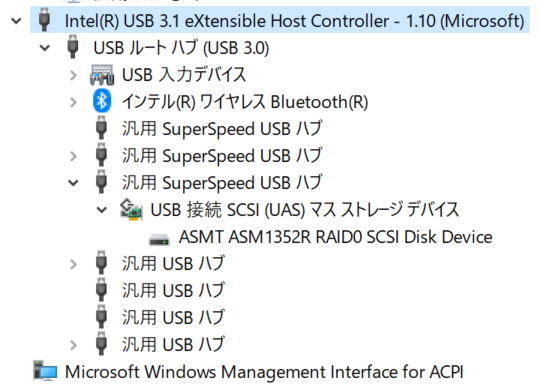Expand the last 汎用 USB ハブ entry
This screenshot has height=388, width=541.
[73, 345]
